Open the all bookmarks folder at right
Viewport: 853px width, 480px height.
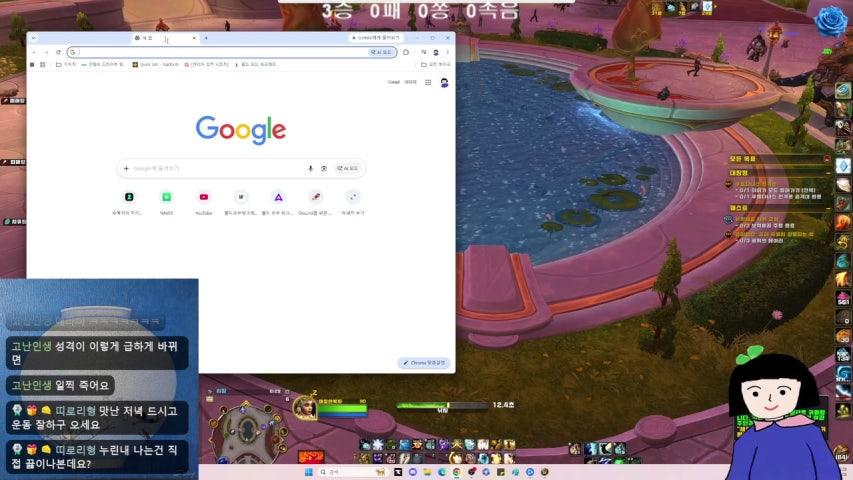click(436, 64)
